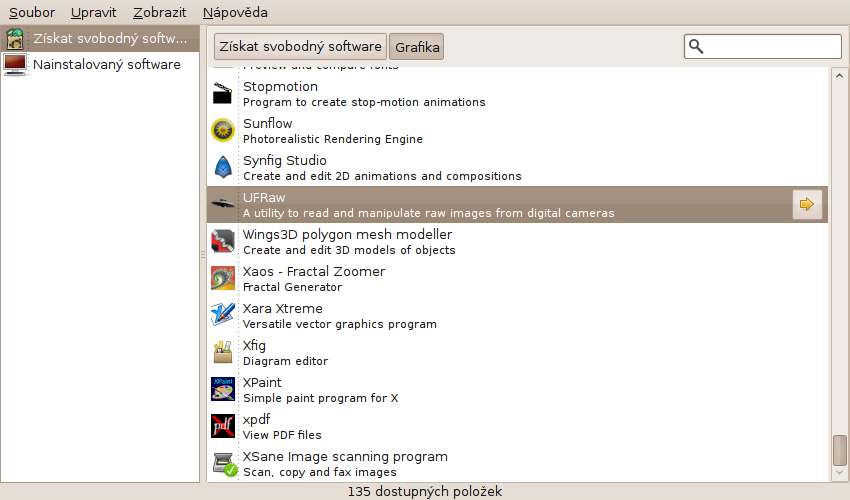850x500 pixels.
Task: Click 'Photorealistic Rendering Engine' description
Action: point(333,139)
